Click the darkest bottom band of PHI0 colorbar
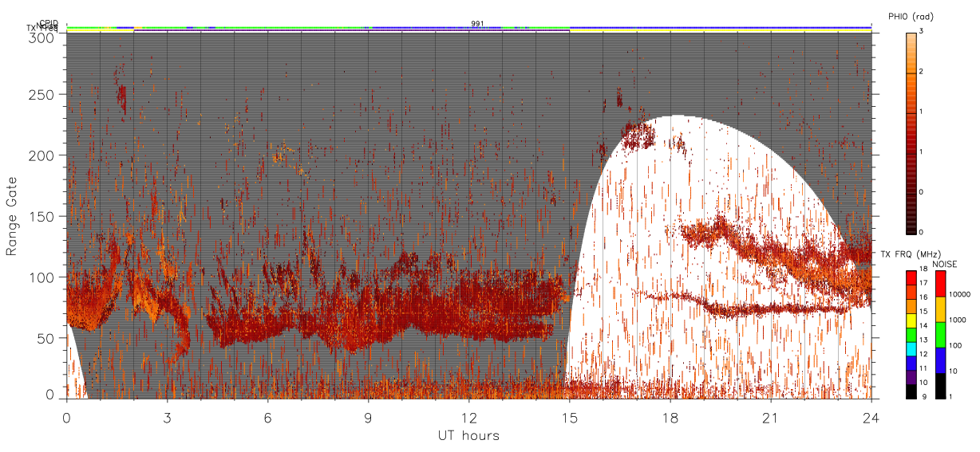Viewport: 980px width, 452px height. click(x=911, y=230)
